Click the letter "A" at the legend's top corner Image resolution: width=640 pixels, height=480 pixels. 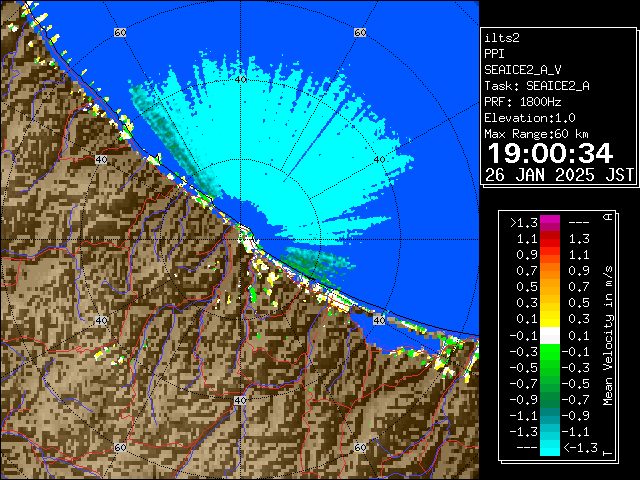click(608, 217)
